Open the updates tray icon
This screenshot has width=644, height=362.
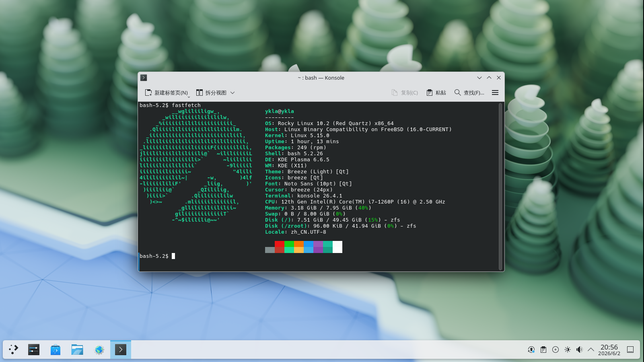click(531, 350)
